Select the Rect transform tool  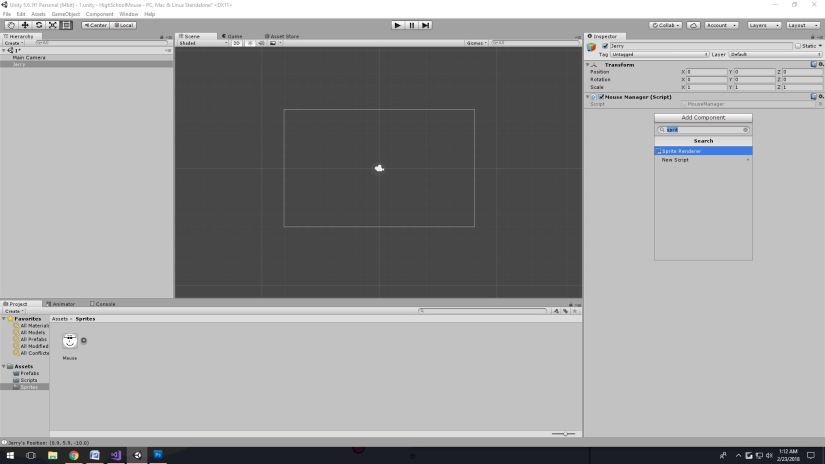point(66,25)
